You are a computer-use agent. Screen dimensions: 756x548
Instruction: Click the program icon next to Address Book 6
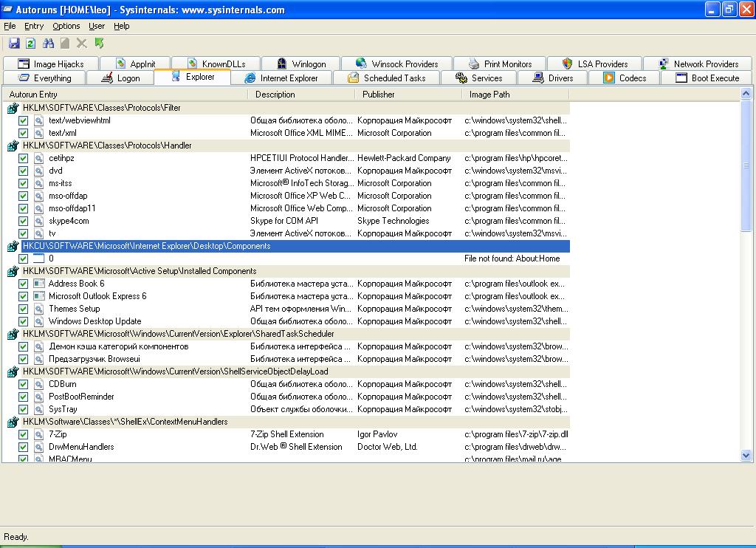click(x=39, y=284)
